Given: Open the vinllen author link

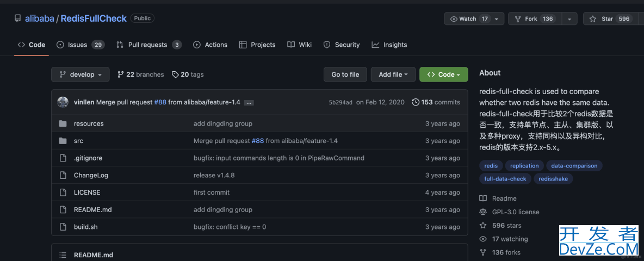Looking at the screenshot, I should pos(84,102).
